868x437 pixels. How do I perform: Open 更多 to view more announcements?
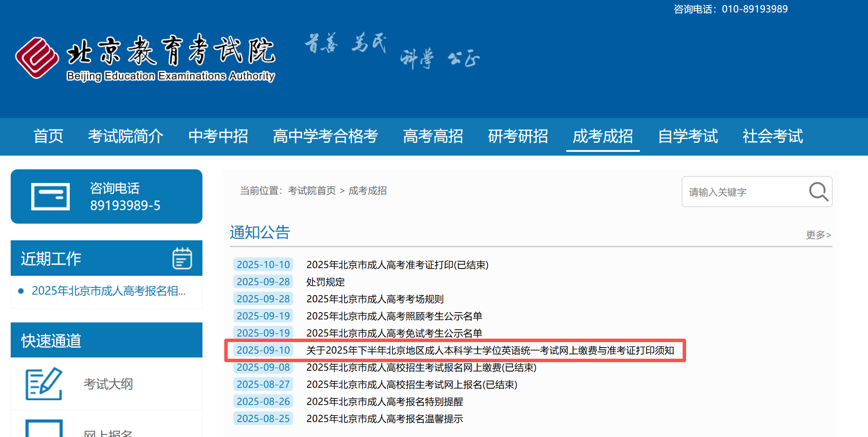(x=818, y=235)
